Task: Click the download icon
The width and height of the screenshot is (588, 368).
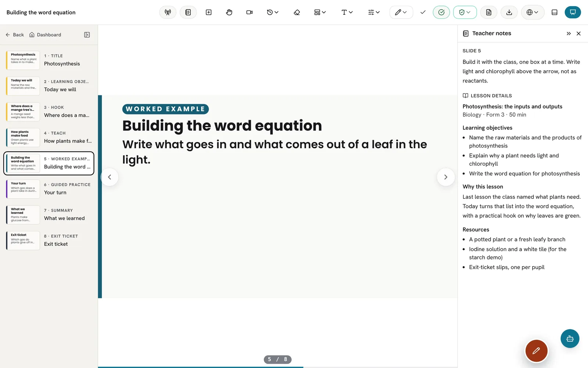Action: point(509,12)
